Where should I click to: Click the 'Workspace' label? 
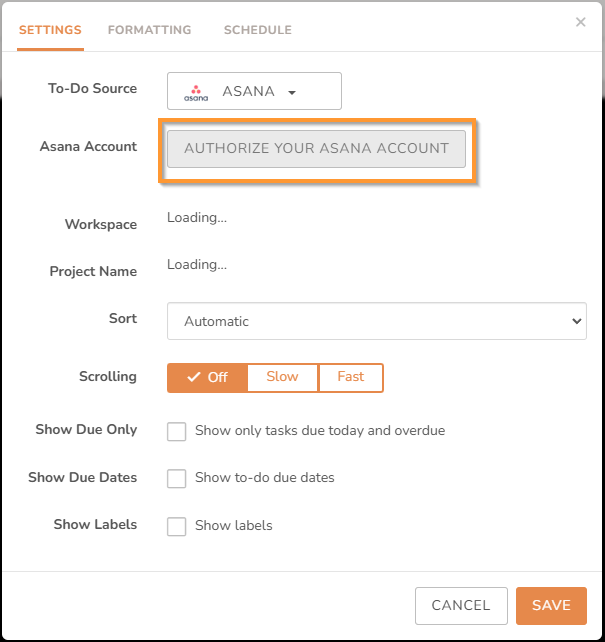[101, 225]
